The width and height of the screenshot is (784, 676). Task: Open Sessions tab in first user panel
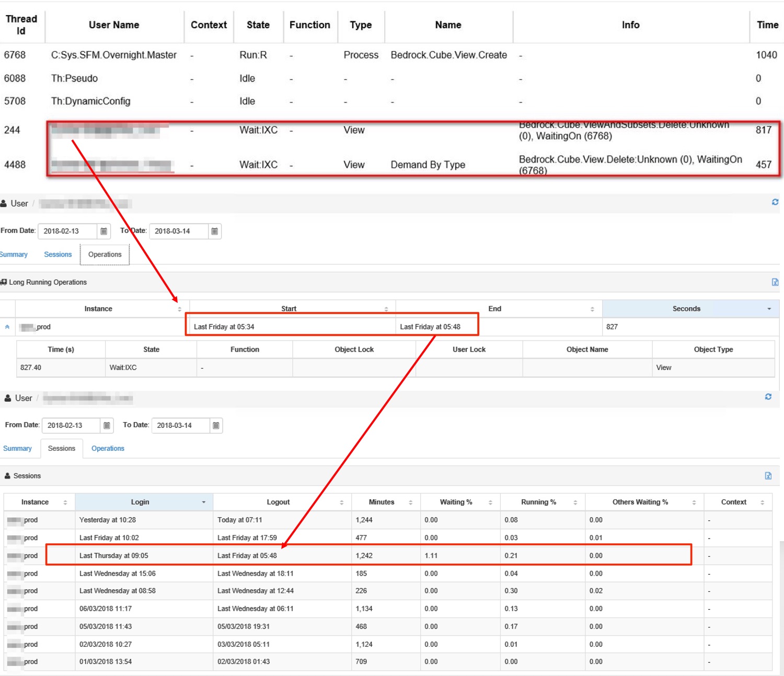pyautogui.click(x=57, y=254)
